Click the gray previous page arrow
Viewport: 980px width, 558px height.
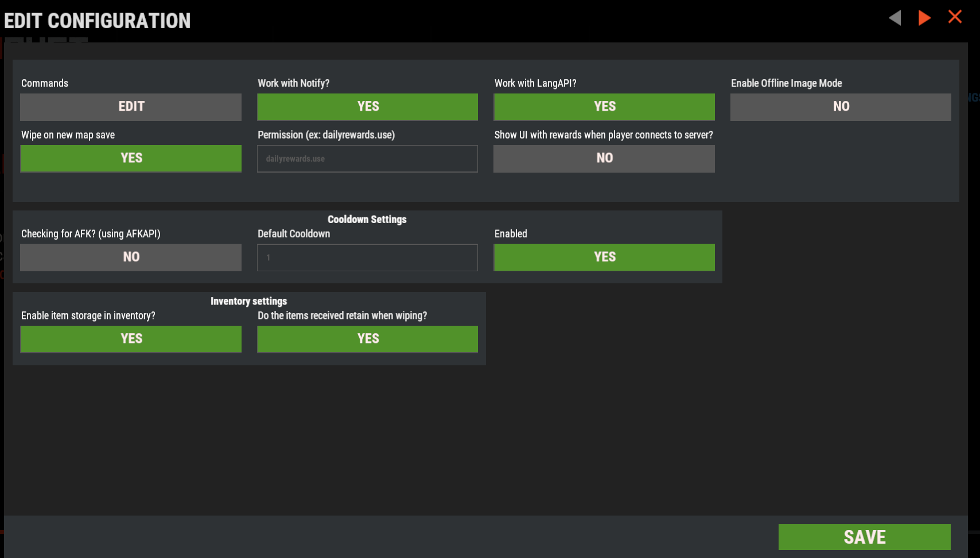point(895,18)
